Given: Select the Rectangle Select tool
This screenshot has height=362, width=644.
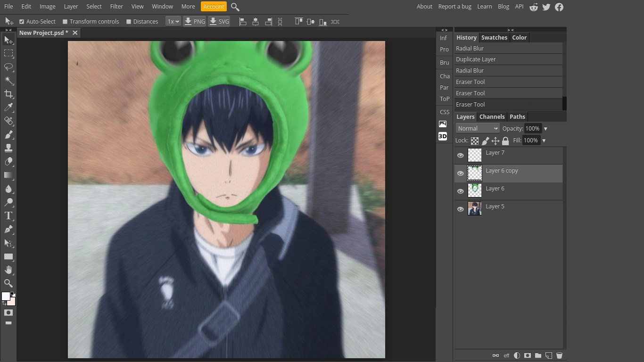Looking at the screenshot, I should 8,53.
